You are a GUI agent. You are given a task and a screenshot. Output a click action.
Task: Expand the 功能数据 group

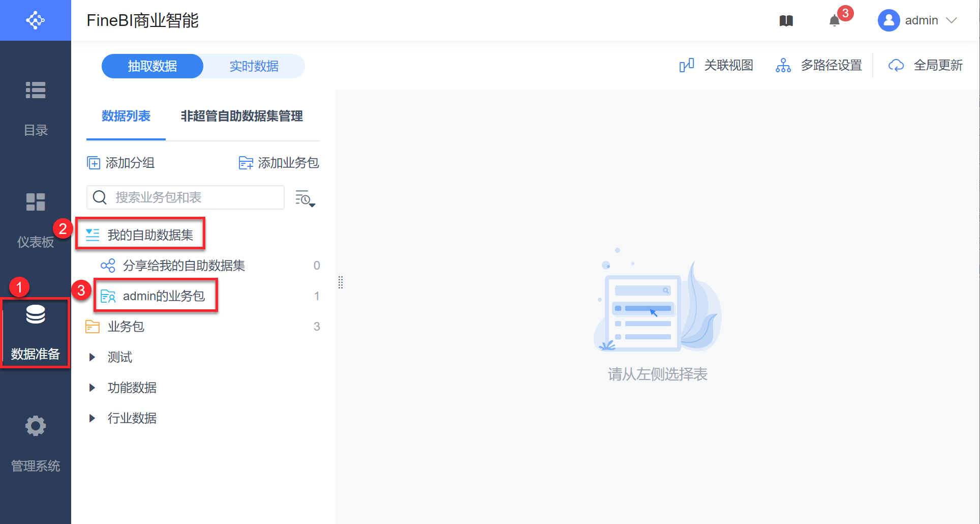(92, 388)
